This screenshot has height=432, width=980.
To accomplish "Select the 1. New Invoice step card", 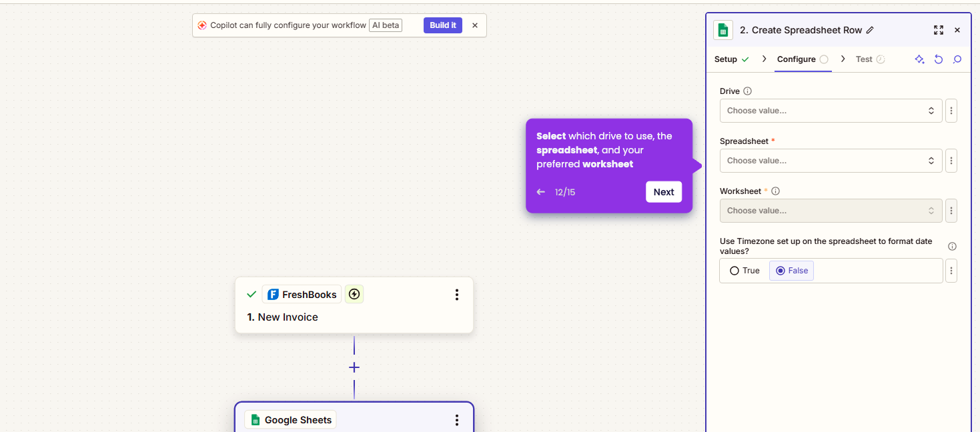I will [354, 305].
